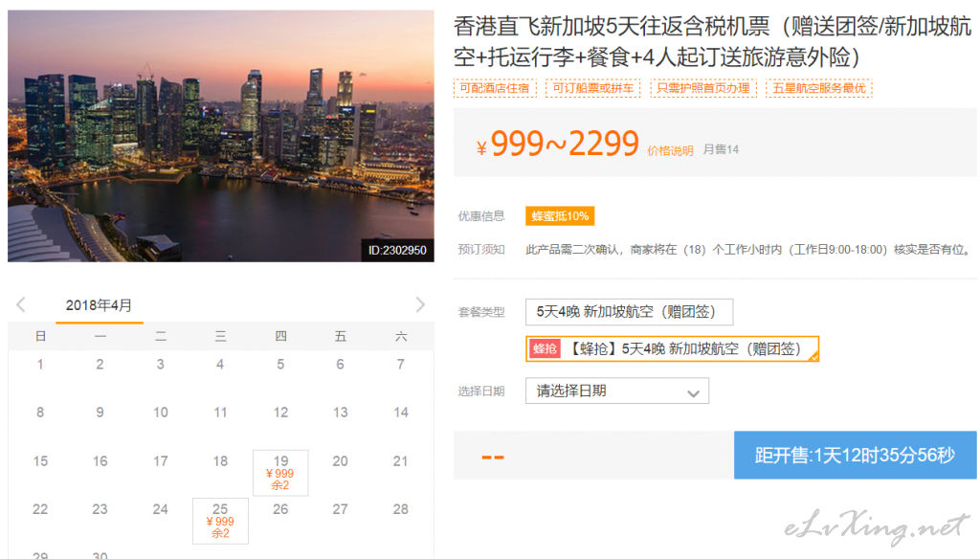
Task: Click the 可订船票或拼车 tag
Action: (x=593, y=88)
